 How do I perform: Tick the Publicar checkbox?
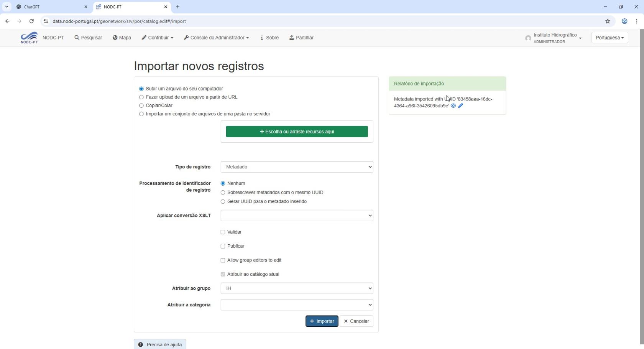[223, 246]
